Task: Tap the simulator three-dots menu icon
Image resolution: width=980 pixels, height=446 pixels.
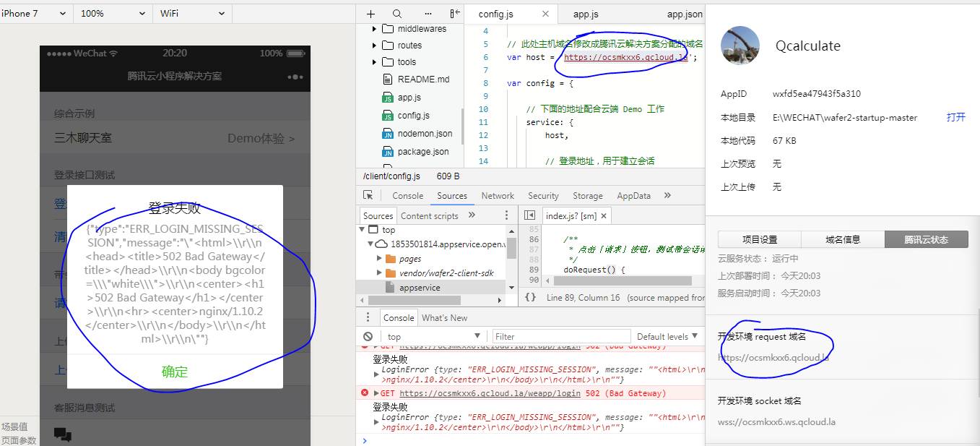Action: 295,77
